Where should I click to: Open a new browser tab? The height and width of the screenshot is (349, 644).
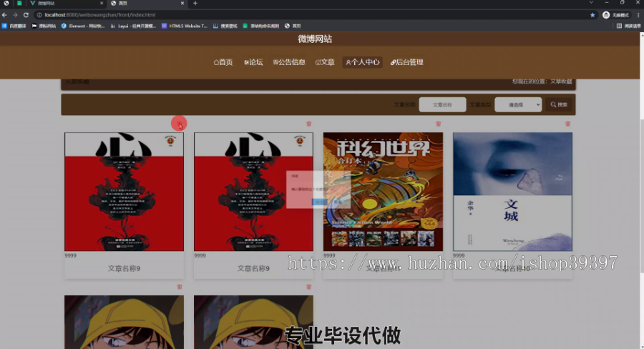(x=195, y=4)
